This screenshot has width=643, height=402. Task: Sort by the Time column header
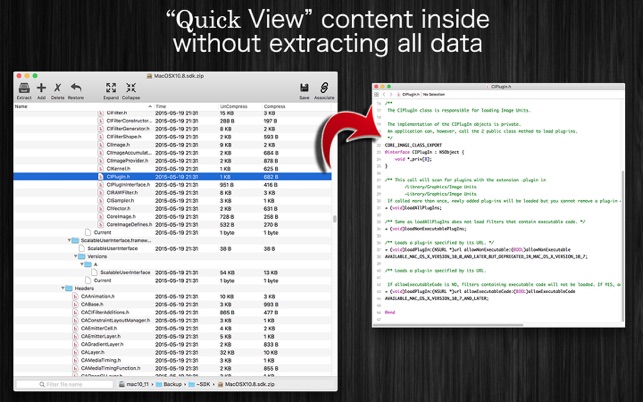[x=186, y=106]
